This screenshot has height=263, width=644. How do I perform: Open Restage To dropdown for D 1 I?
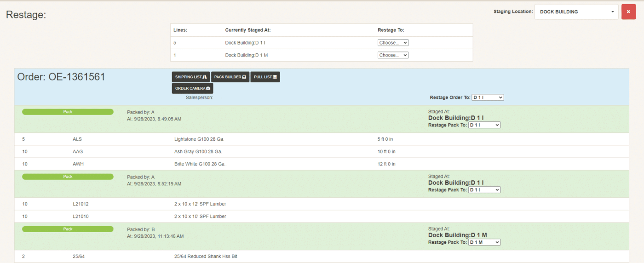[x=393, y=43]
